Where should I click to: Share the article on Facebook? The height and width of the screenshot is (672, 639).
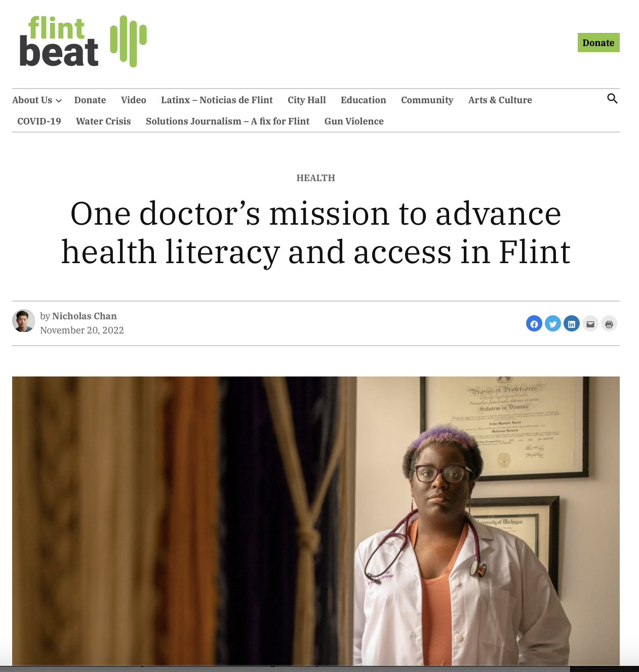pyautogui.click(x=534, y=324)
